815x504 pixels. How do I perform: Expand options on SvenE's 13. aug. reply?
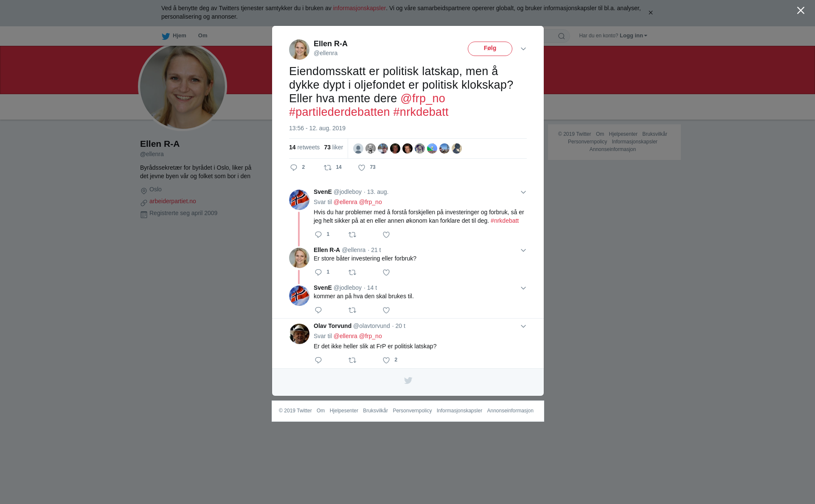(523, 193)
